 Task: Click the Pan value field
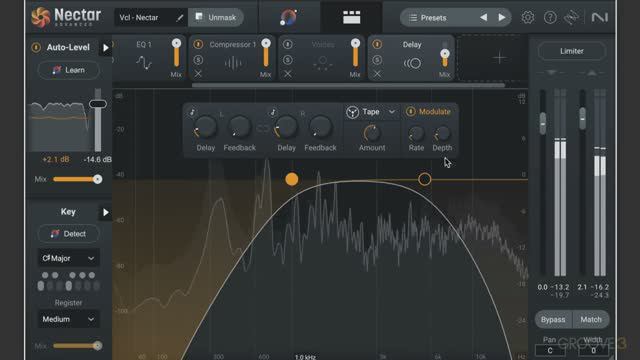click(x=550, y=350)
